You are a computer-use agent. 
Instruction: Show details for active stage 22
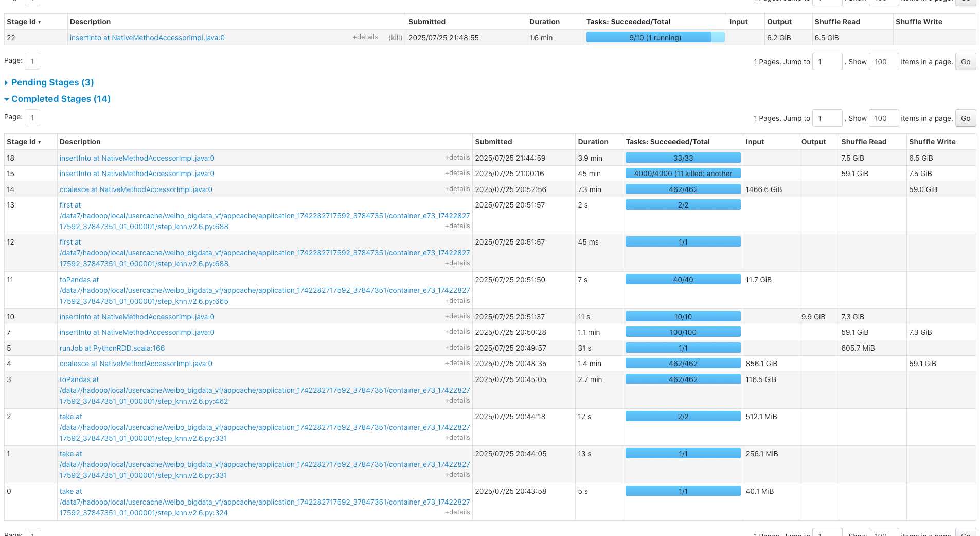[x=365, y=37]
